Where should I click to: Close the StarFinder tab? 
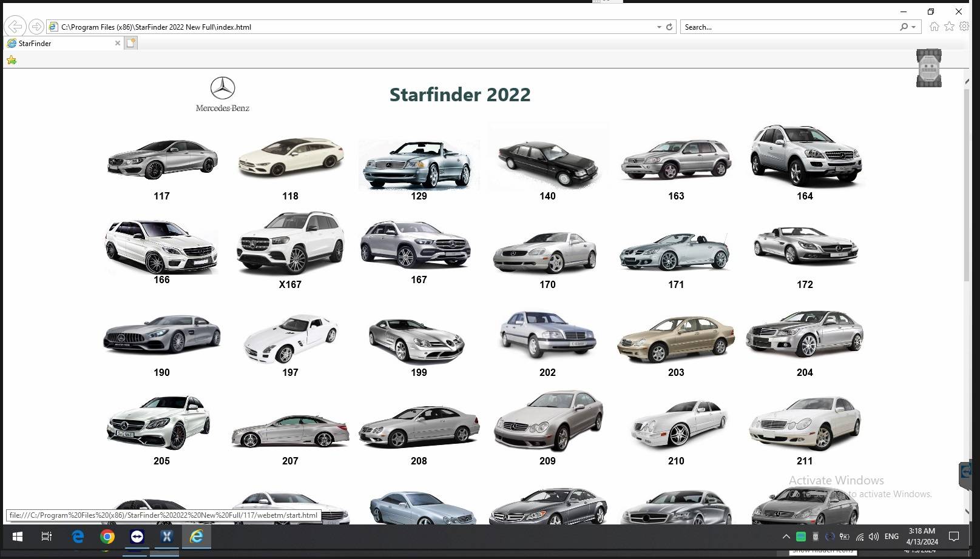pos(118,43)
